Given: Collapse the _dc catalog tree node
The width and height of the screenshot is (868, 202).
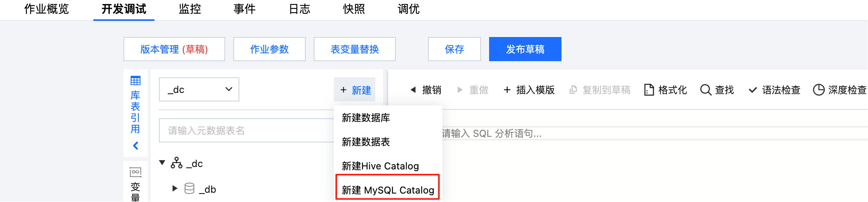Looking at the screenshot, I should click(162, 163).
